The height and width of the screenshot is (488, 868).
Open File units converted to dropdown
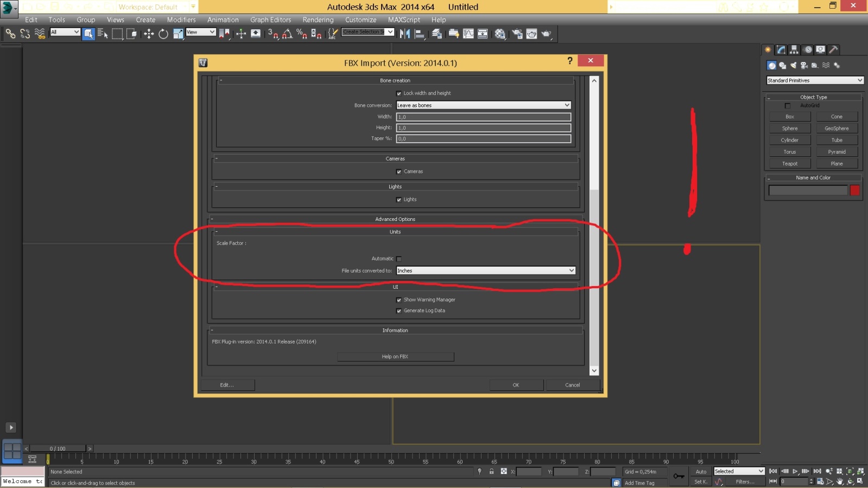pos(486,270)
